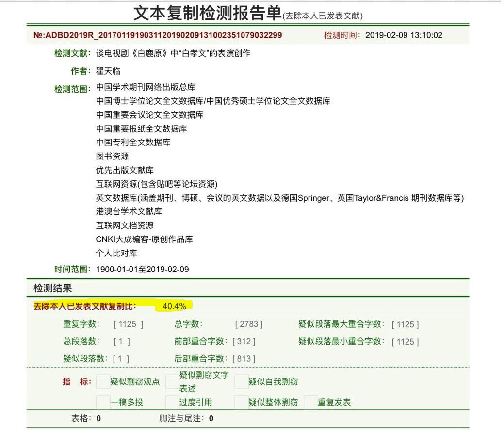504x430 pixels.
Task: Click the 疑似段落数 value 1
Action: pyautogui.click(x=121, y=358)
